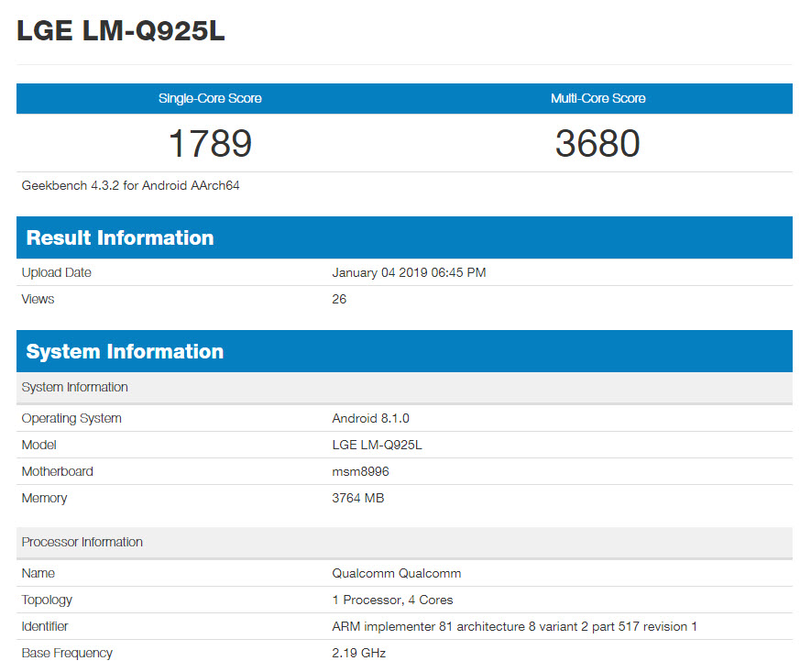Screen dimensions: 800x672
Task: Click the gray "System Information" table subheader
Action: pos(74,387)
